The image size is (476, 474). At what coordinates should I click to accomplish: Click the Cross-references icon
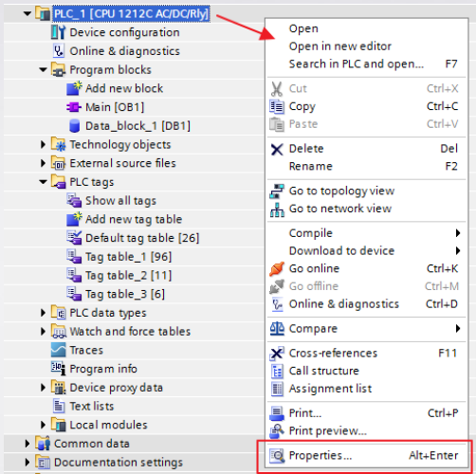coord(277,353)
